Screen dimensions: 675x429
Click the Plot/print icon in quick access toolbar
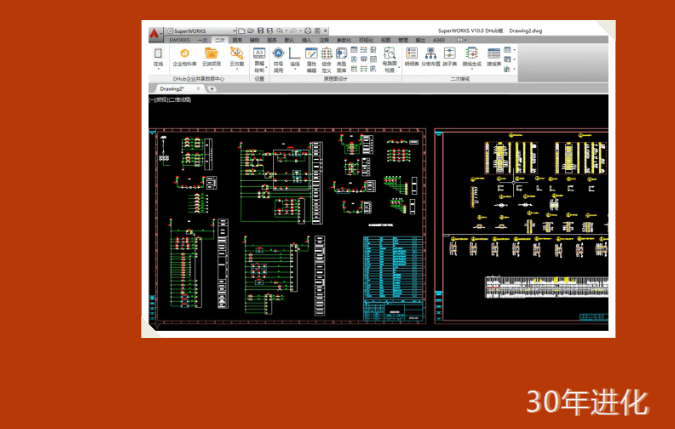(308, 31)
